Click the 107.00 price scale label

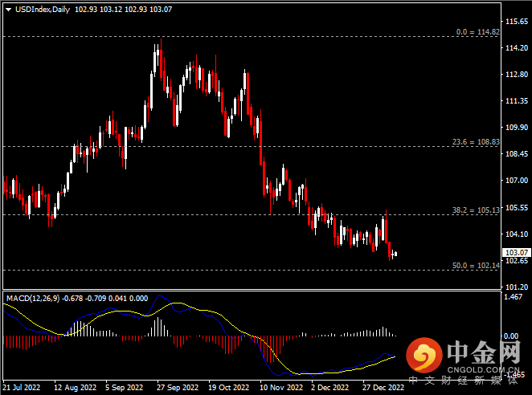pyautogui.click(x=514, y=181)
